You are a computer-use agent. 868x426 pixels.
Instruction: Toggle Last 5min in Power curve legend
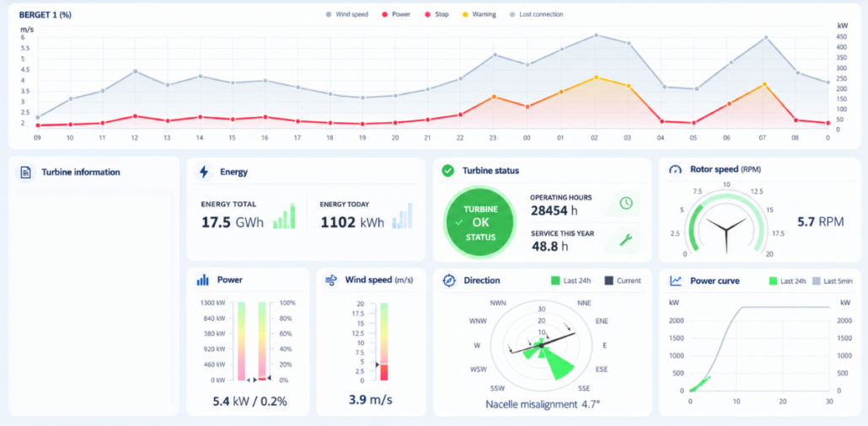833,280
